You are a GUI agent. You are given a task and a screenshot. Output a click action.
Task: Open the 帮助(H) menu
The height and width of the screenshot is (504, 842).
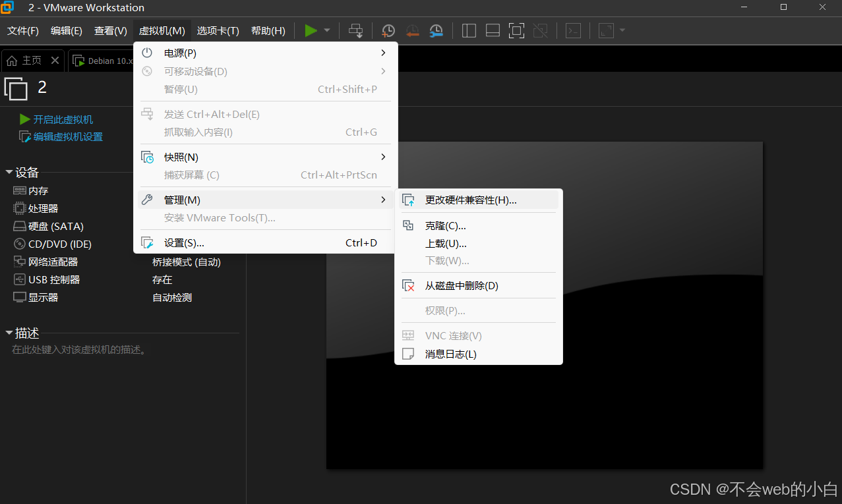[268, 31]
